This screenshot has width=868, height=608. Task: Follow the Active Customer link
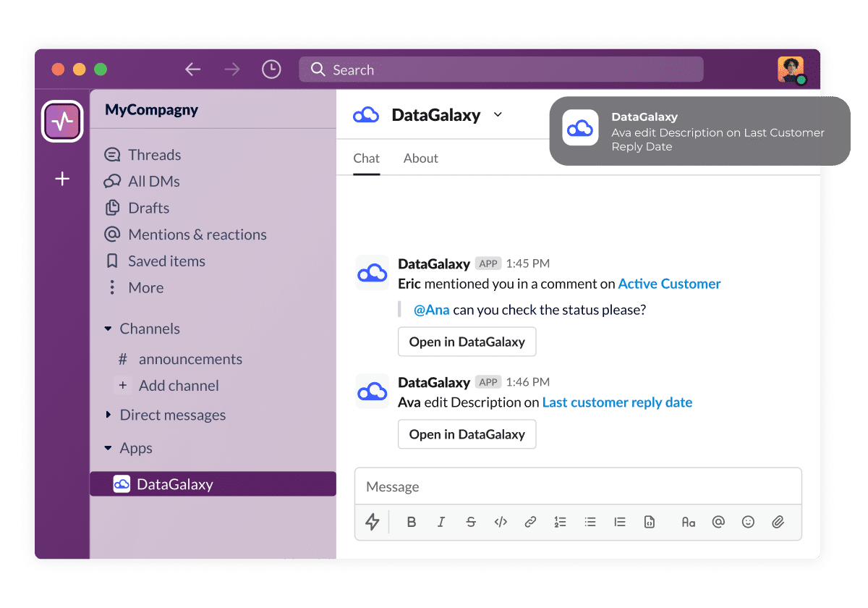point(669,284)
